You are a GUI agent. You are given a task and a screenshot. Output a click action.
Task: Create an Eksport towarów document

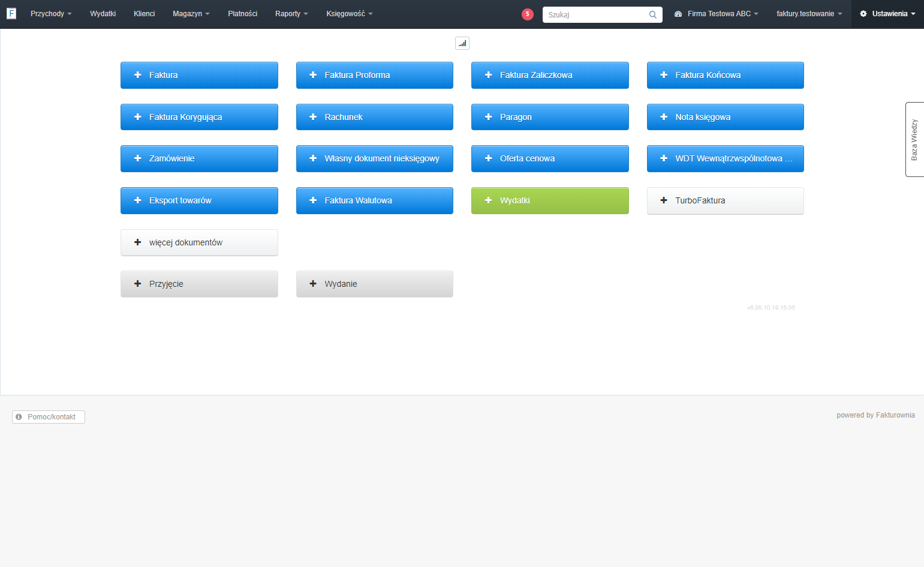coord(199,200)
